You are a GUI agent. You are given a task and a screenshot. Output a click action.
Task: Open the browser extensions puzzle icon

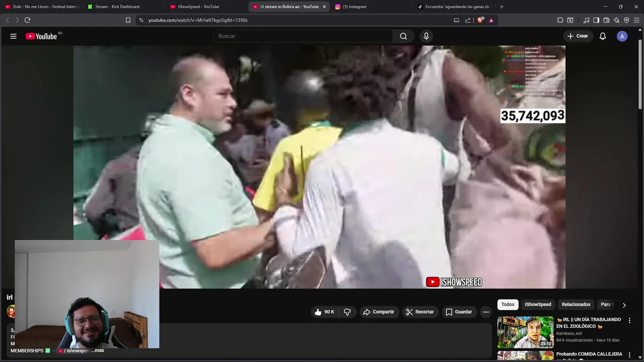pos(560,20)
